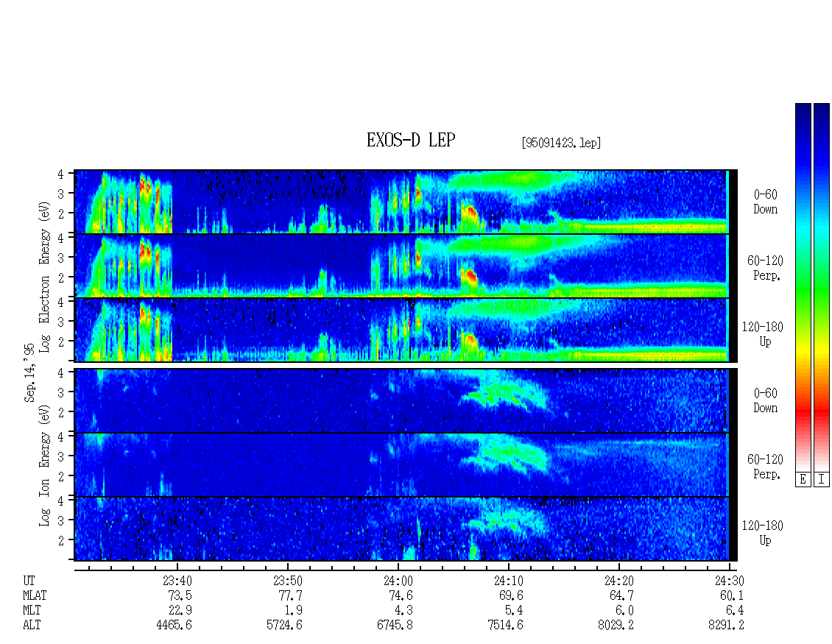Click the MLT value 6.4
The height and width of the screenshot is (644, 832).
[735, 611]
